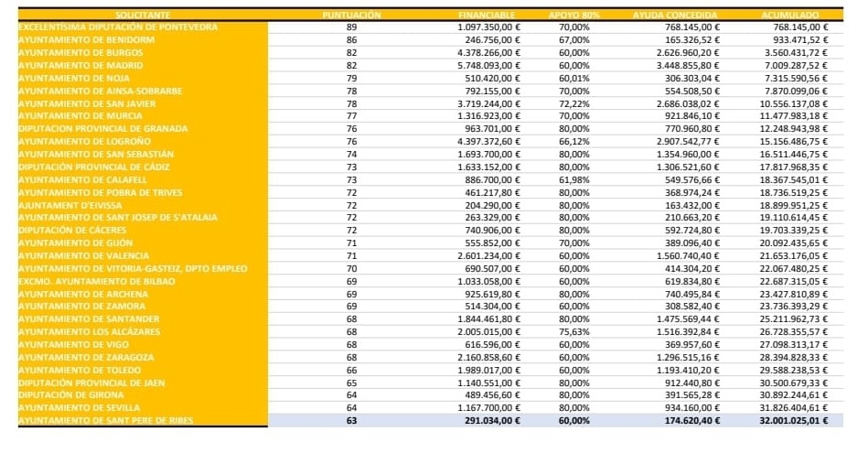Select acumulado 16.511.446,75 € for San Sebastián
The width and height of the screenshot is (868, 453).
point(794,154)
